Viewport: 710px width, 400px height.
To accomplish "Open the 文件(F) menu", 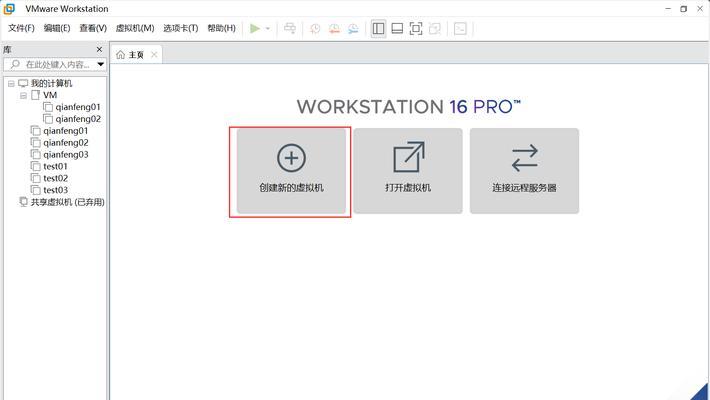I will [x=21, y=28].
